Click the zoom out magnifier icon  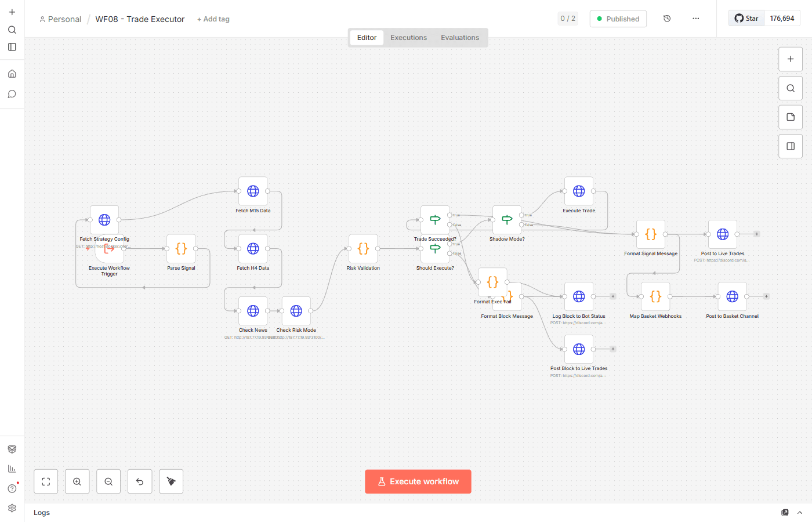[108, 481]
